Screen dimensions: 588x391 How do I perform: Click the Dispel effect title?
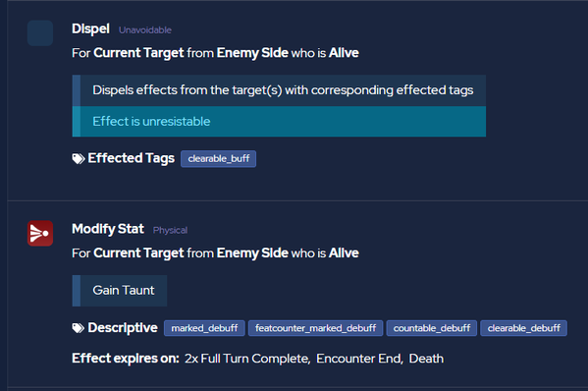coord(90,28)
